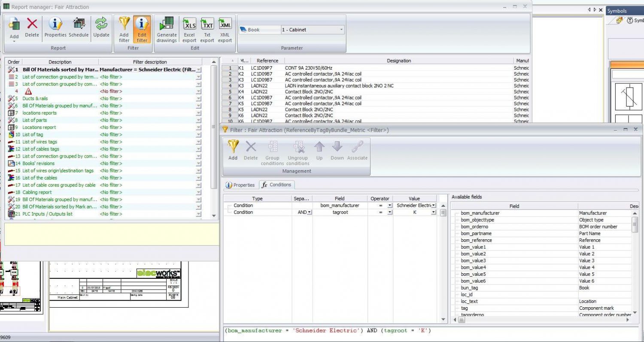The height and width of the screenshot is (342, 644).
Task: Move the condition Down
Action: [x=337, y=151]
